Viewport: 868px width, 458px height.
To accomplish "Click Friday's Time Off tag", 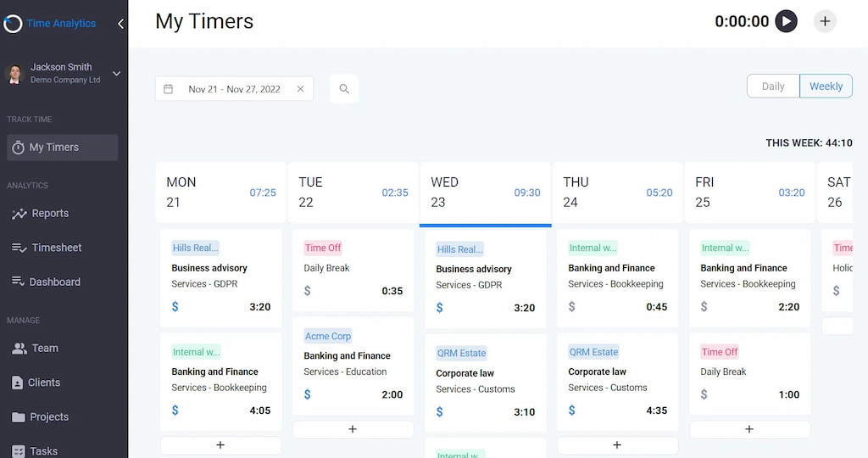I will [x=720, y=352].
